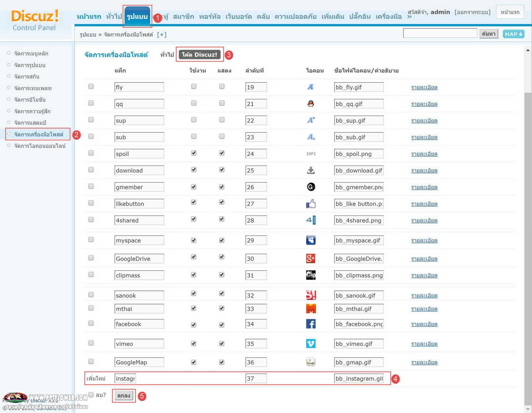Click the new filename field bb_instagram.gif
The image size is (532, 413).
[x=359, y=378]
